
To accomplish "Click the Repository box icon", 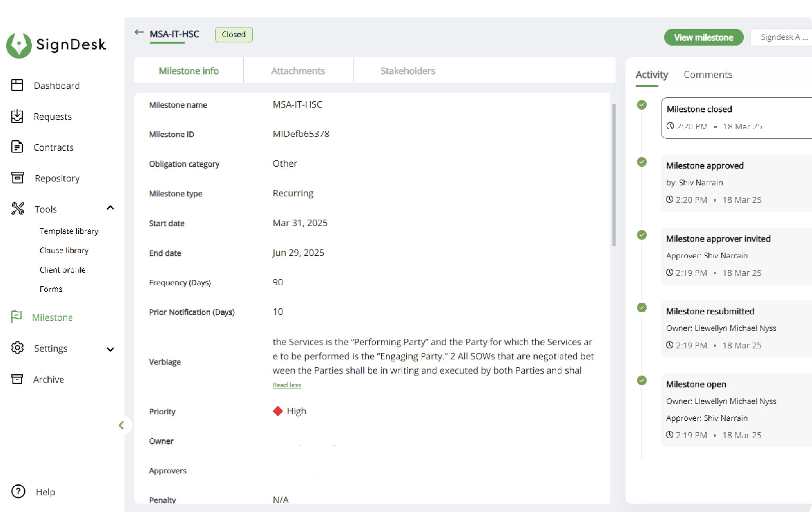I will pos(17,178).
